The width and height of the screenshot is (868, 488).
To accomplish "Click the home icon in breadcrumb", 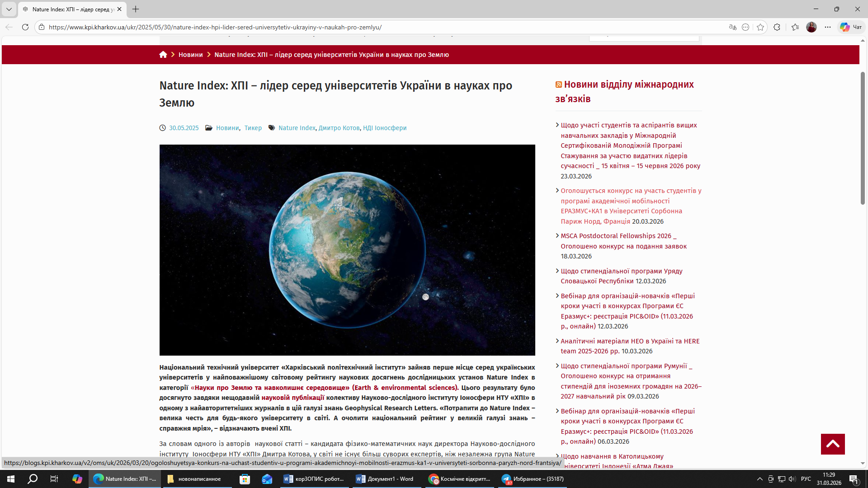I will coord(163,55).
